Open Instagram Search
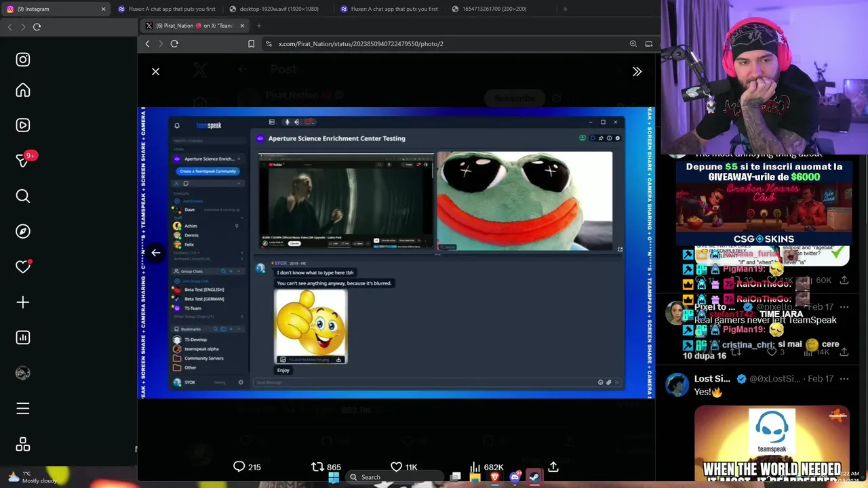 pos(23,197)
